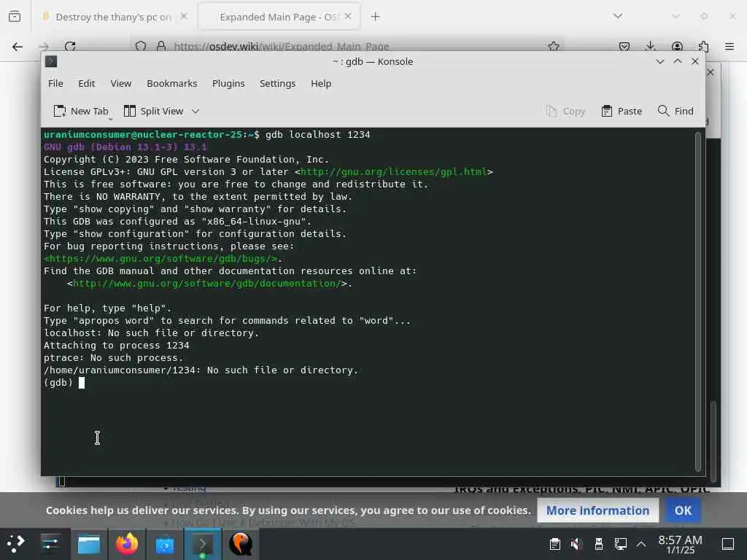The image size is (747, 560).
Task: Open the Bookmarks menu
Action: coord(172,83)
